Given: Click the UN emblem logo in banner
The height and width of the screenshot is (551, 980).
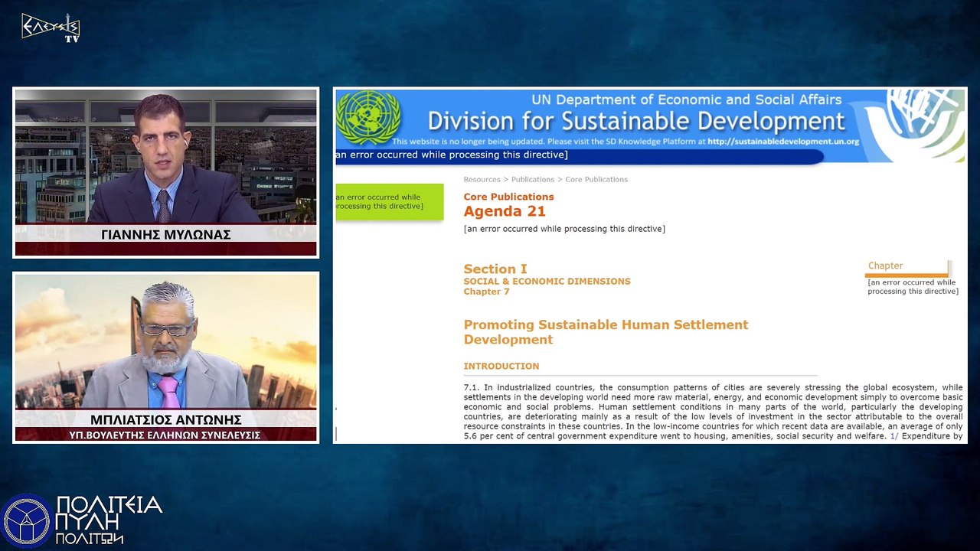Looking at the screenshot, I should (x=368, y=118).
